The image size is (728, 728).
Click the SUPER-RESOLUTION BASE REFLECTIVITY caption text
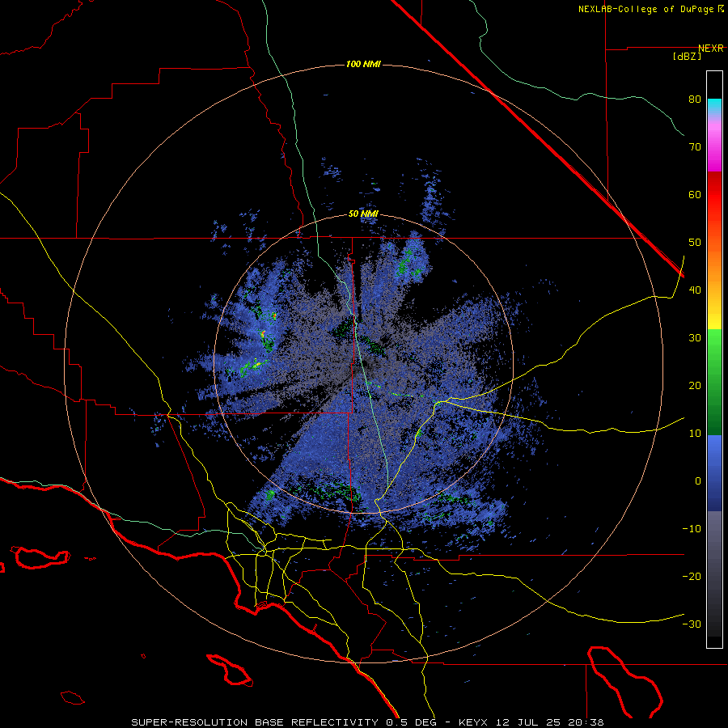pos(255,722)
